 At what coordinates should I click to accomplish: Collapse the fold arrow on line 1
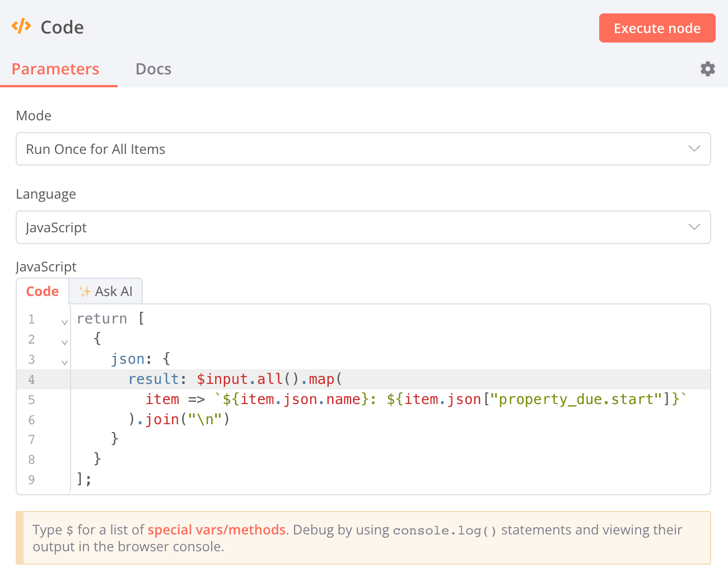click(64, 322)
